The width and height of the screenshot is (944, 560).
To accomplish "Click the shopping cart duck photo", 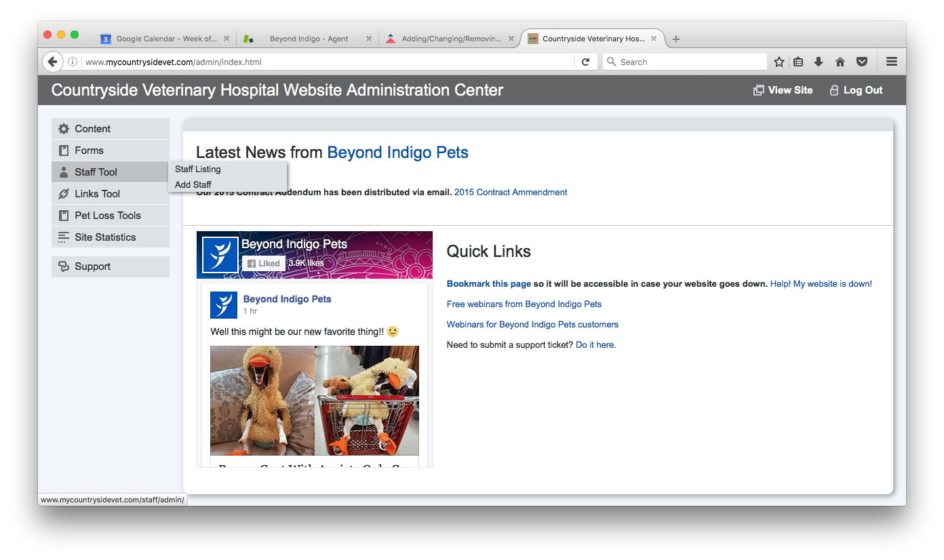I will pos(367,401).
